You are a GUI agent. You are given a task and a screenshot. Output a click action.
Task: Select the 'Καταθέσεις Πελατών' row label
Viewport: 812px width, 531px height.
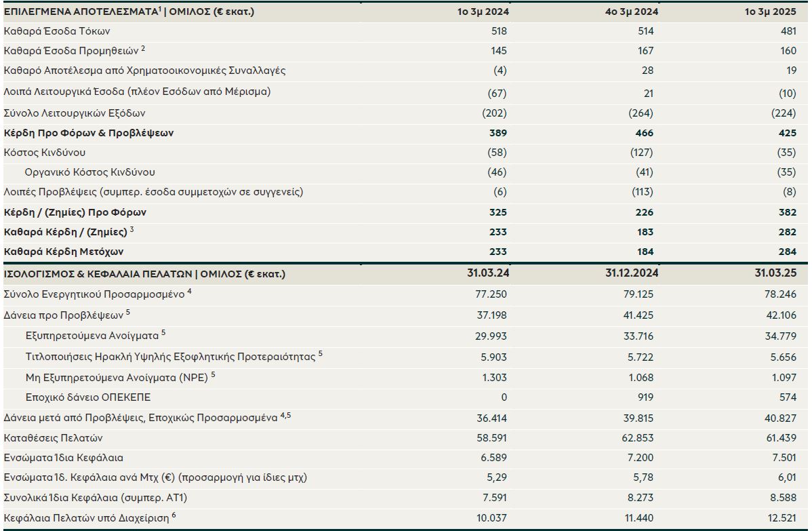pos(54,438)
